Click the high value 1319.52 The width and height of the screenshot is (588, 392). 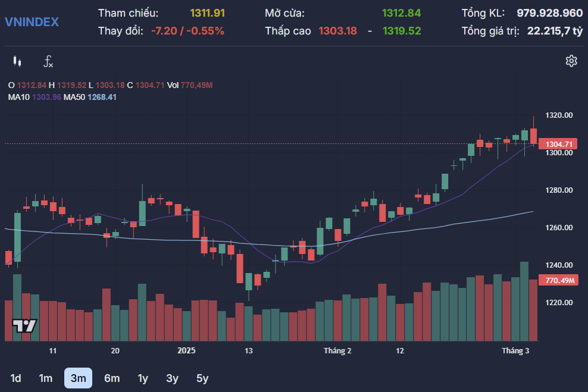click(402, 31)
